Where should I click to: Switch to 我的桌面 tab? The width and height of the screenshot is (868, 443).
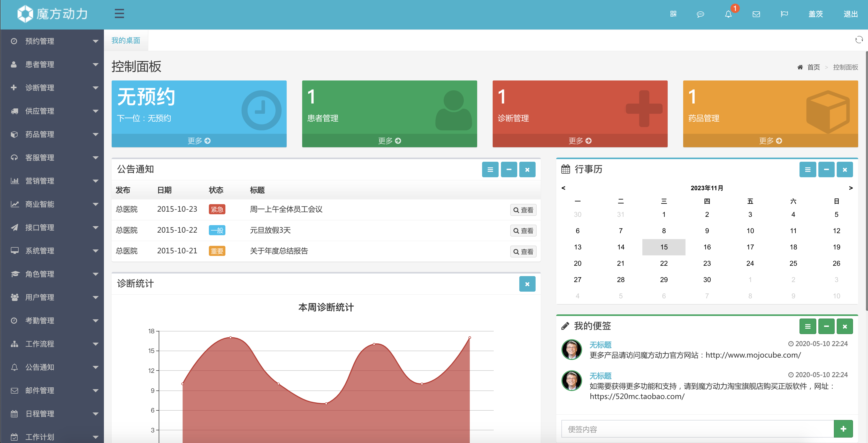coord(126,40)
